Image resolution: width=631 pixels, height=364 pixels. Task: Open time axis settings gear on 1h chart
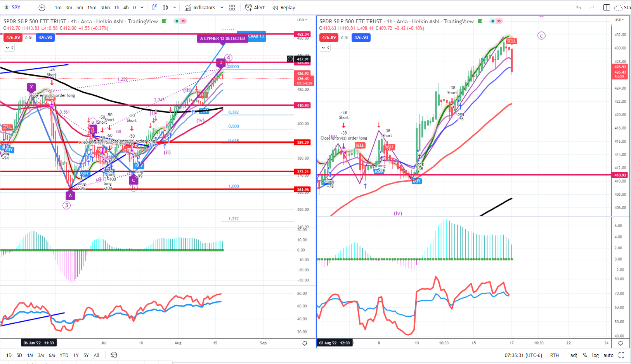(x=621, y=343)
